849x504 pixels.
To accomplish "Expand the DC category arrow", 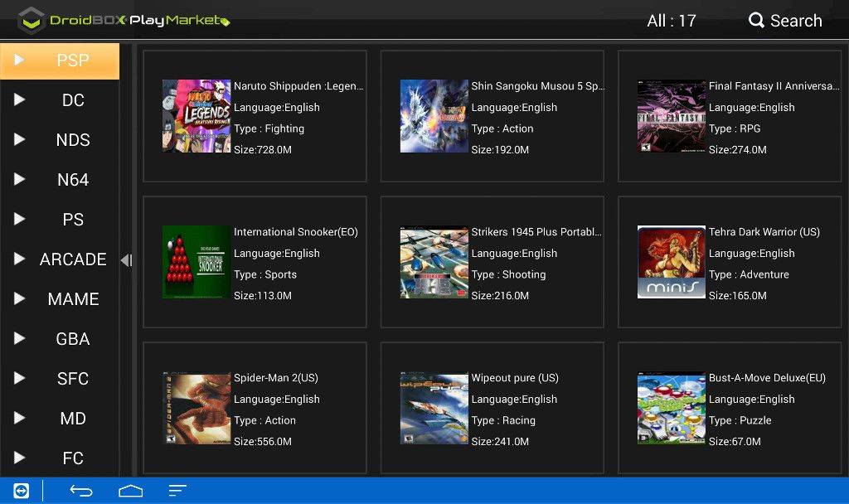I will [19, 99].
